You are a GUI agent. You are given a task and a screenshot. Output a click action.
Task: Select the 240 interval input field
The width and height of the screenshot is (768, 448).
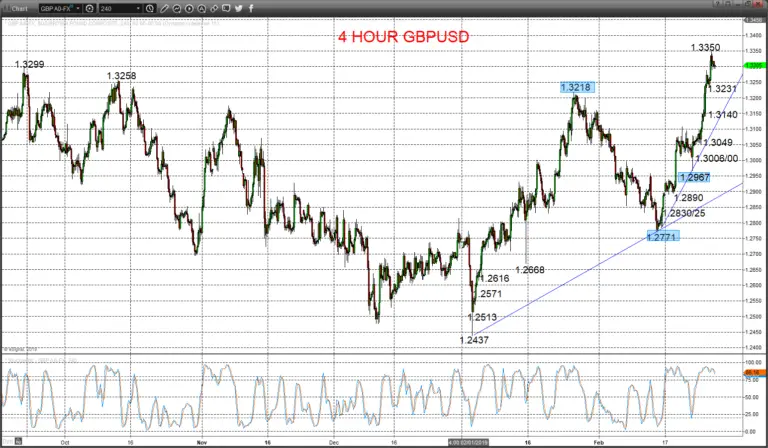tap(117, 8)
